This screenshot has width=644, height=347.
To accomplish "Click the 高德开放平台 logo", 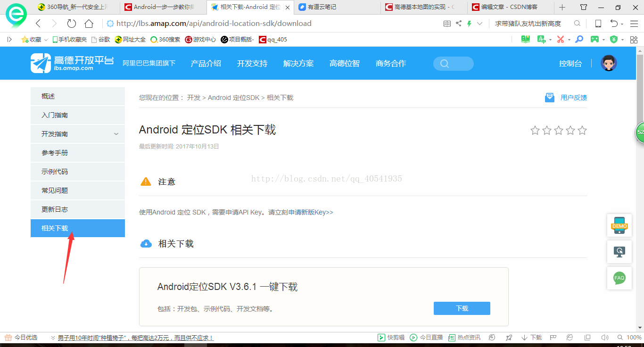I will pyautogui.click(x=72, y=63).
